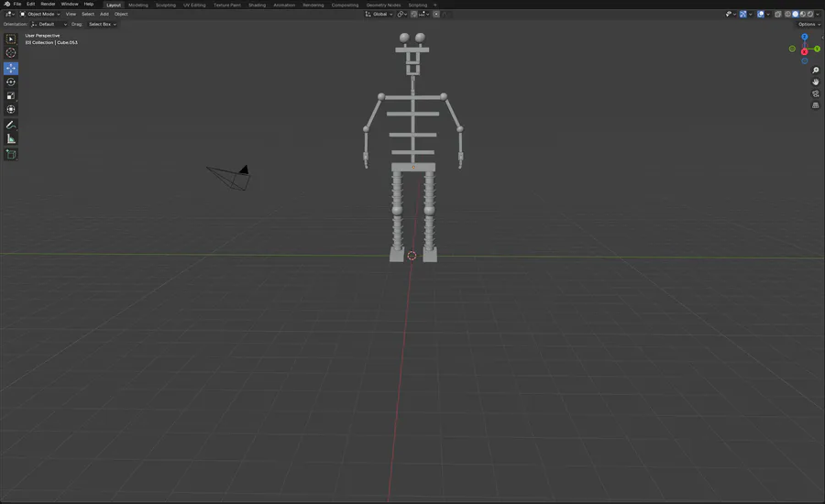Select the Move tool
The width and height of the screenshot is (825, 504).
[10, 69]
